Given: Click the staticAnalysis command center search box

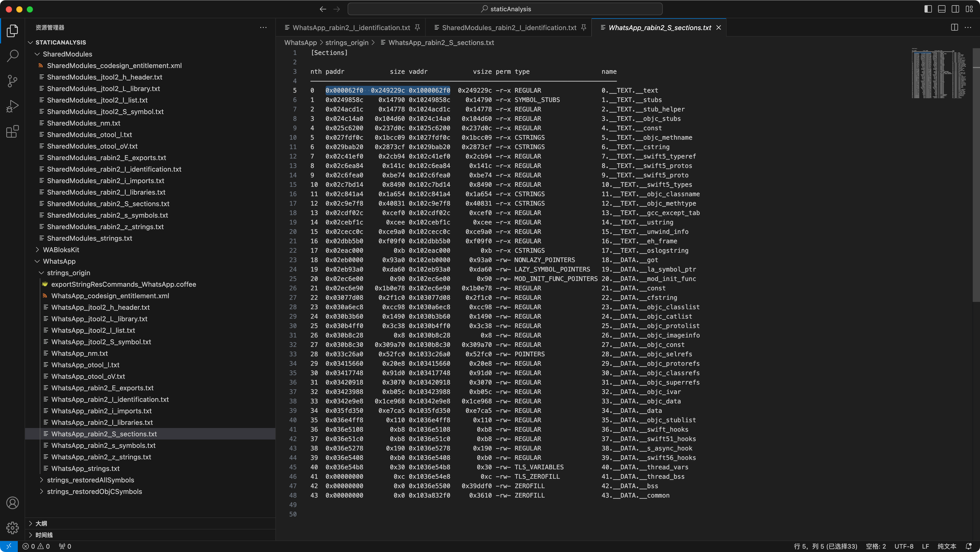Looking at the screenshot, I should (x=505, y=9).
